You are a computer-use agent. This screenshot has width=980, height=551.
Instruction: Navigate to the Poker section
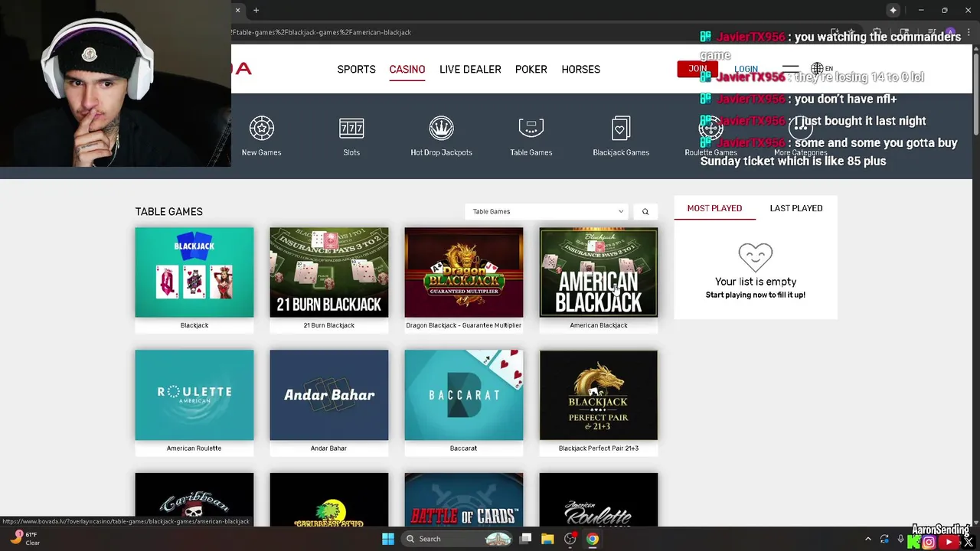[531, 69]
